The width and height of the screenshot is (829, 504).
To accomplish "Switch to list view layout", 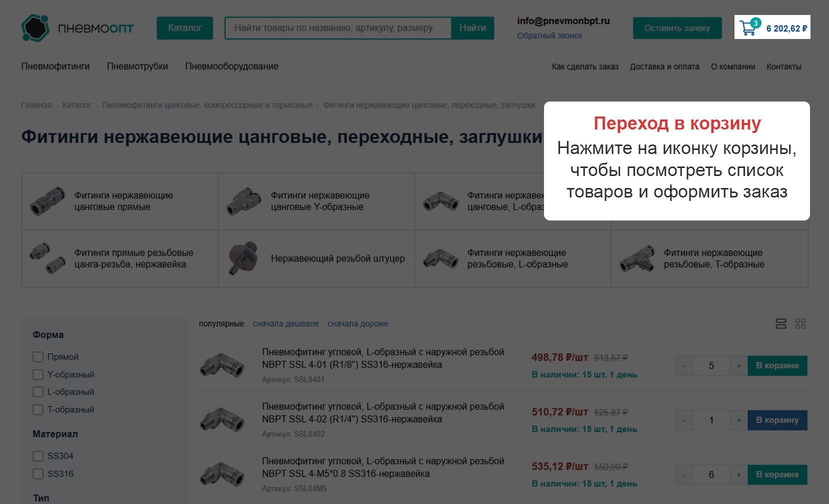I will 781,323.
